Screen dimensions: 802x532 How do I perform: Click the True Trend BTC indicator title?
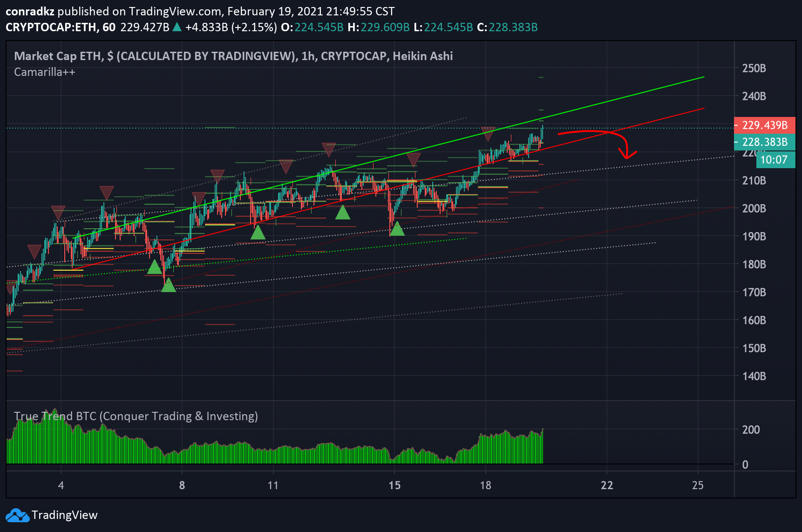[x=136, y=416]
